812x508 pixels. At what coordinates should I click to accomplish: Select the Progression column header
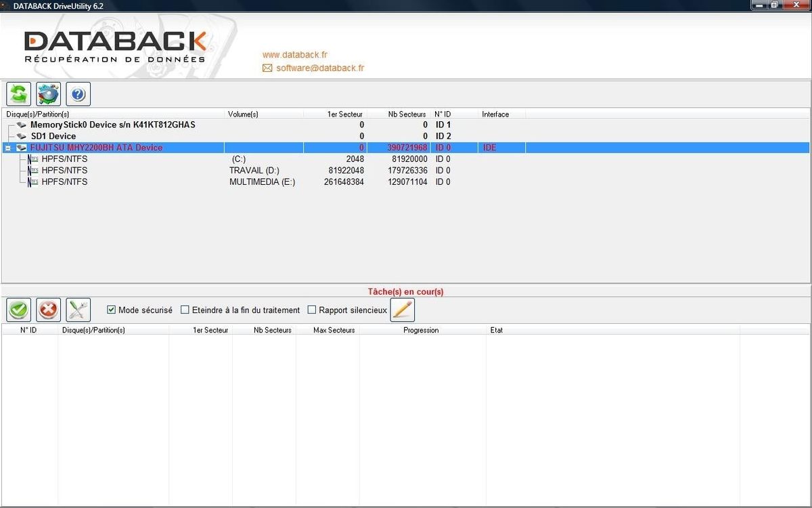point(420,330)
